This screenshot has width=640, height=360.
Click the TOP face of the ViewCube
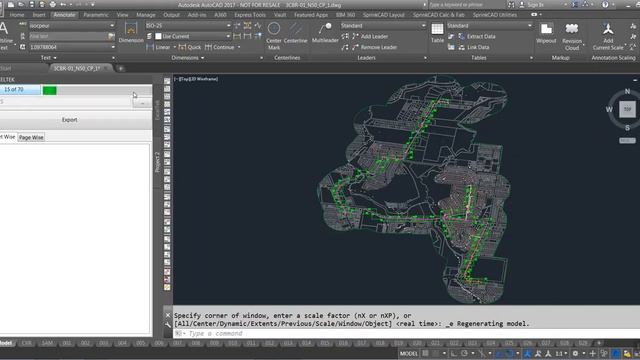pos(627,109)
